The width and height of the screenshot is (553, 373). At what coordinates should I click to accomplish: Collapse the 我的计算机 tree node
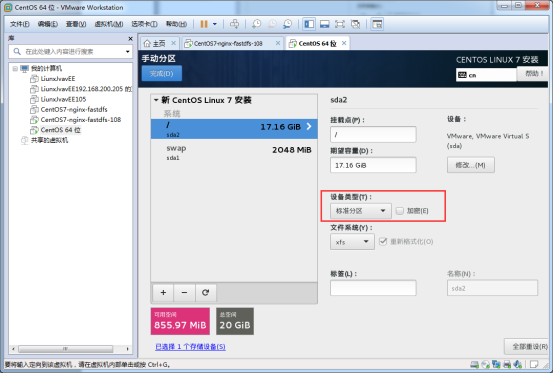tap(15, 68)
